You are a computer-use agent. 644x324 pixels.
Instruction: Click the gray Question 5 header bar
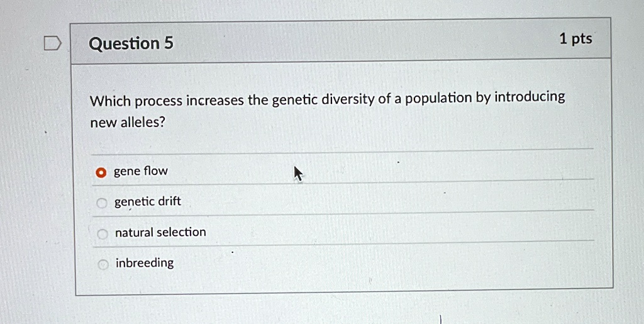click(341, 41)
